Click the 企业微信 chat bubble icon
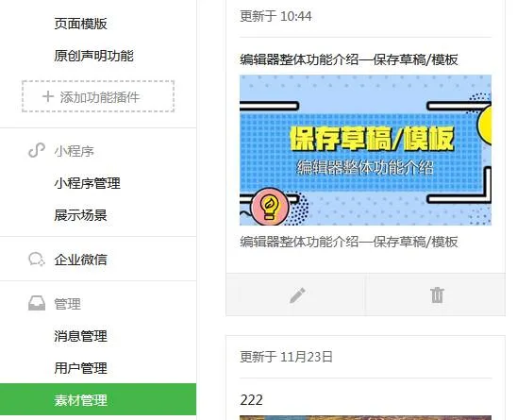 [x=37, y=260]
